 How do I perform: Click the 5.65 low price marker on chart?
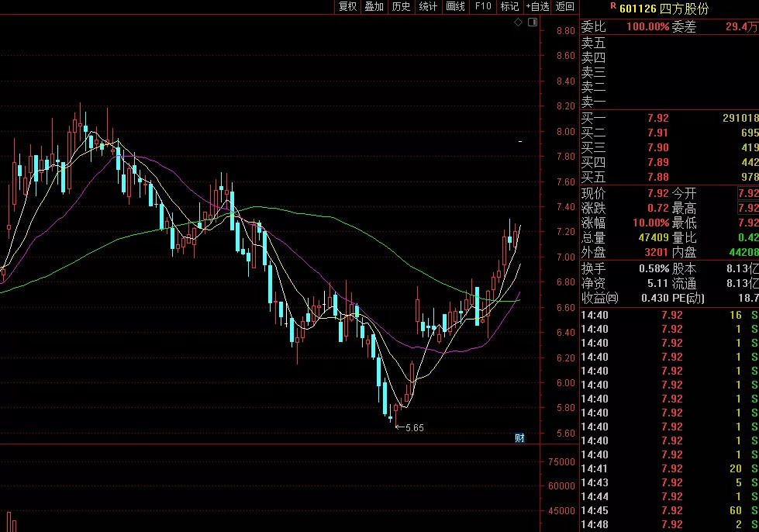tap(415, 427)
